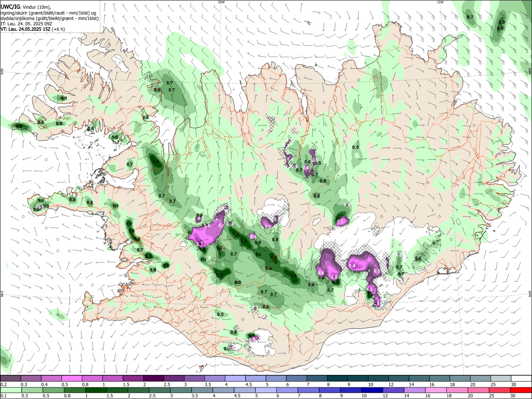Image resolution: width=532 pixels, height=399 pixels.
Task: Click the 'UWC/IG: Vindur (10m)' title text
Action: pos(25,7)
